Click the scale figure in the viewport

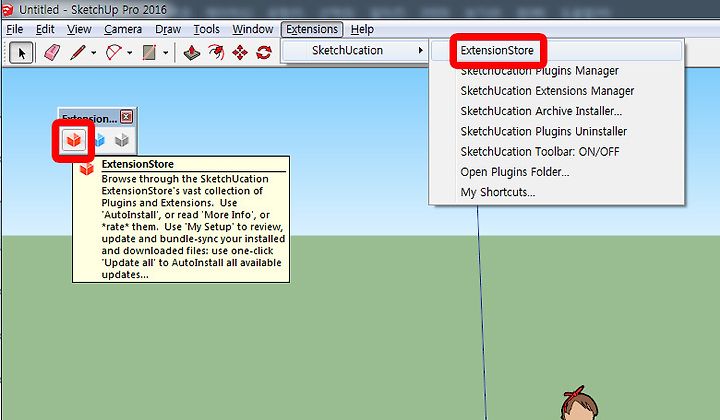coord(579,404)
